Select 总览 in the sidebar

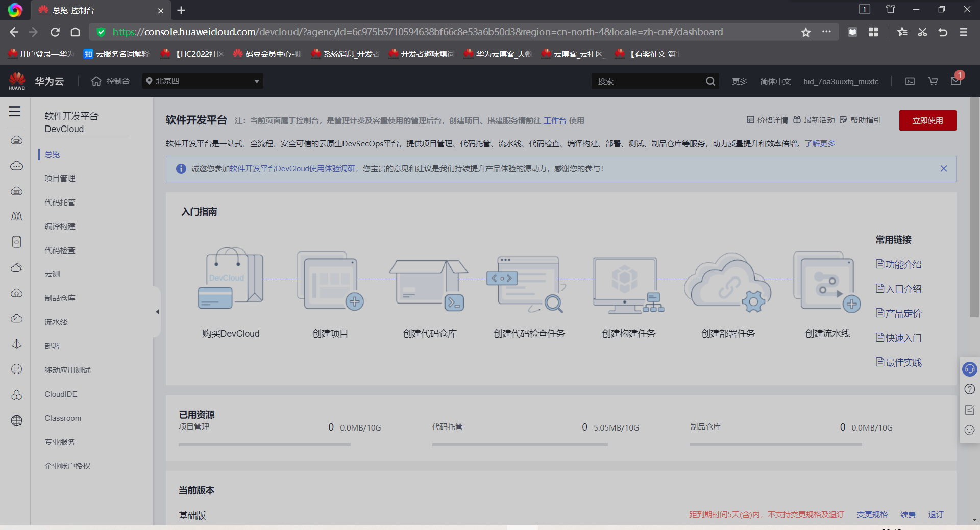coord(52,155)
